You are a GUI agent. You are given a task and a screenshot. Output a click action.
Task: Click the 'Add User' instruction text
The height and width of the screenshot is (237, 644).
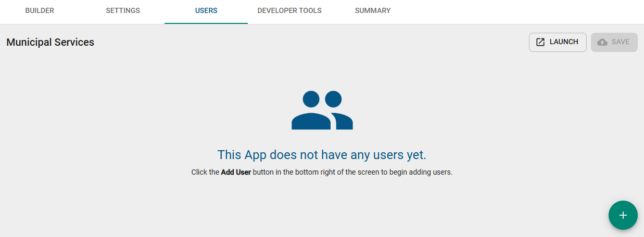[236, 172]
